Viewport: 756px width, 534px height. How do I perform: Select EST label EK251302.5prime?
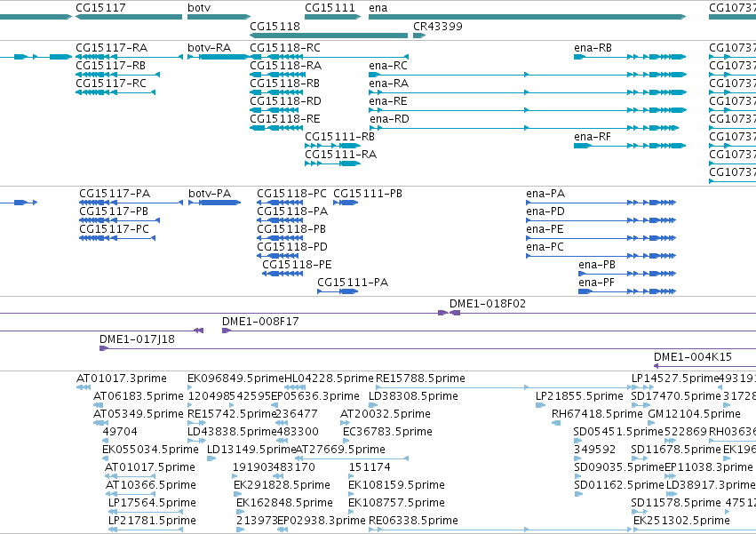point(681,522)
